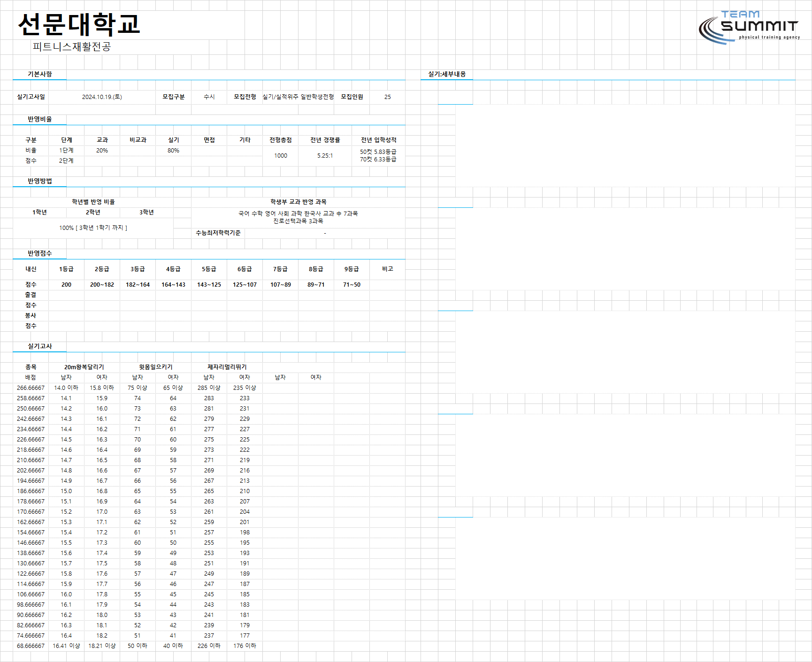The width and height of the screenshot is (812, 662).
Task: Click the 피트니스재활전공 subtitle
Action: [x=71, y=46]
